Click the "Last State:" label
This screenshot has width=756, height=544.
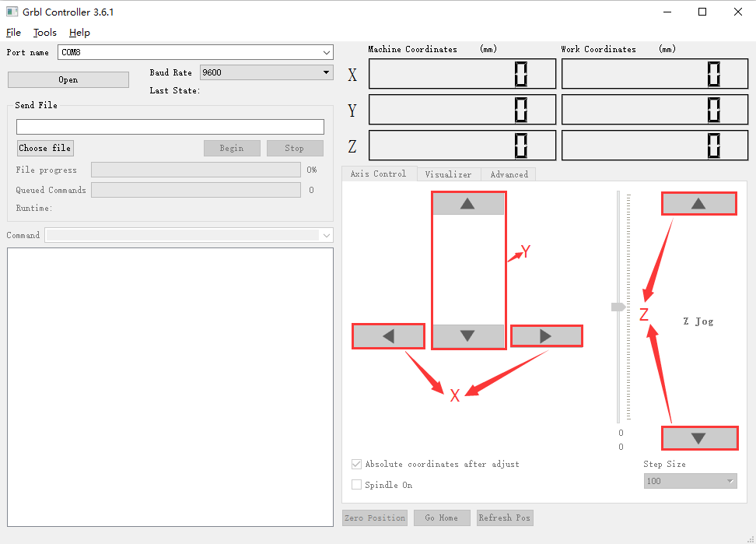point(174,90)
